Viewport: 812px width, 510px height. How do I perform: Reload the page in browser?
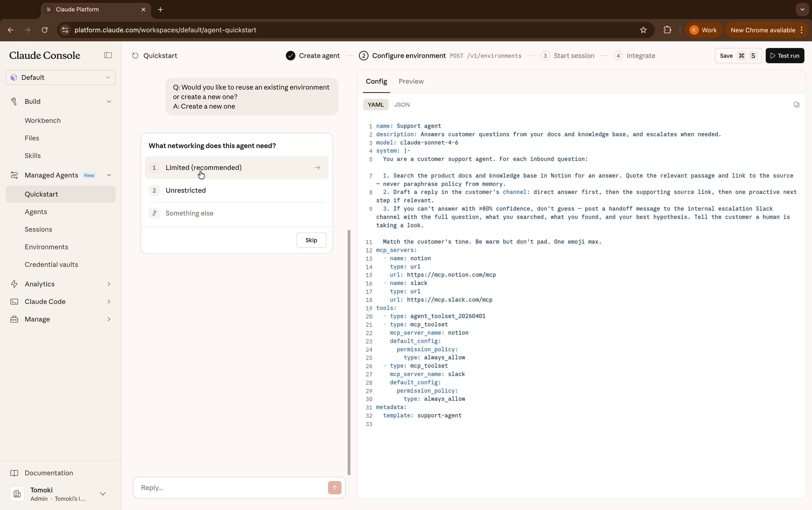pos(44,30)
